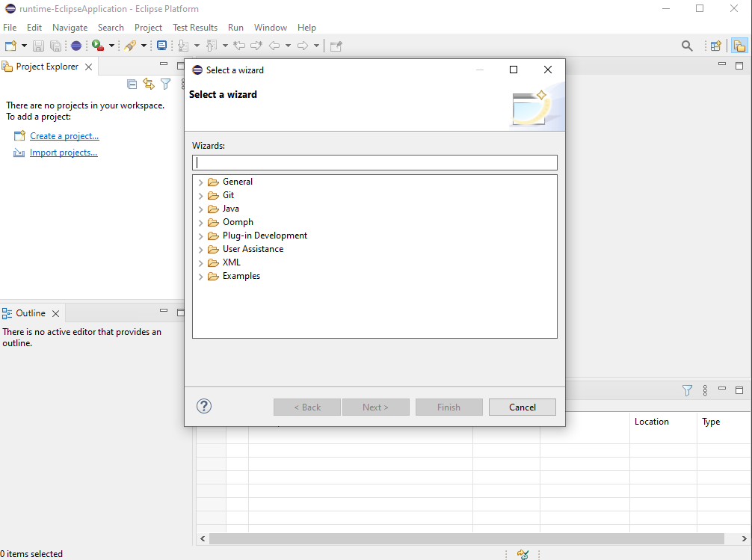The image size is (752, 560).
Task: Click the Create a project link
Action: point(64,136)
